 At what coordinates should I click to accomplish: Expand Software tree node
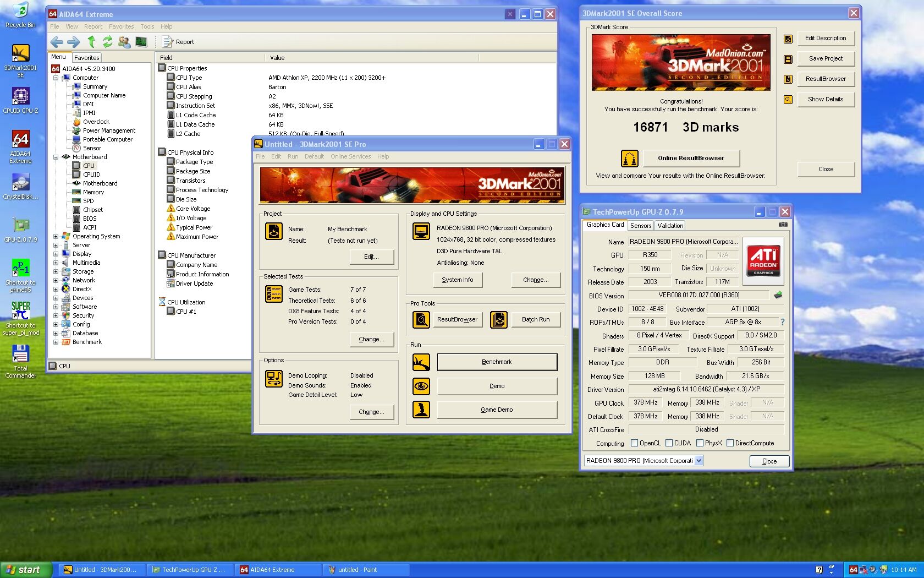point(56,307)
